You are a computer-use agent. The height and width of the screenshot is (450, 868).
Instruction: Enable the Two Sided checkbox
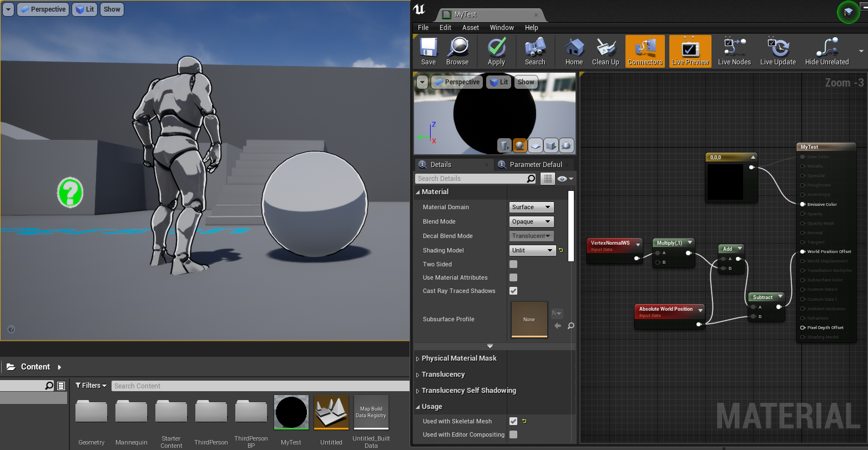(513, 264)
